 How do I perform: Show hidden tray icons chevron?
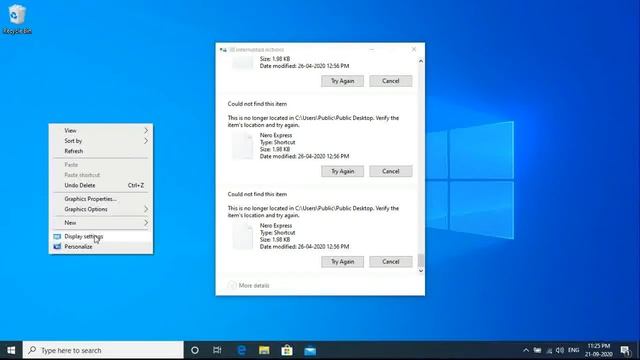526,350
